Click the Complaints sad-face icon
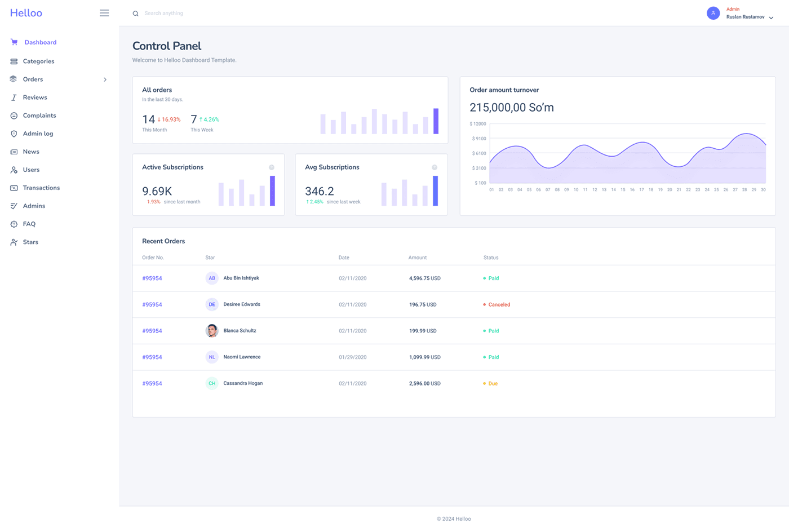This screenshot has width=789, height=532. click(14, 116)
